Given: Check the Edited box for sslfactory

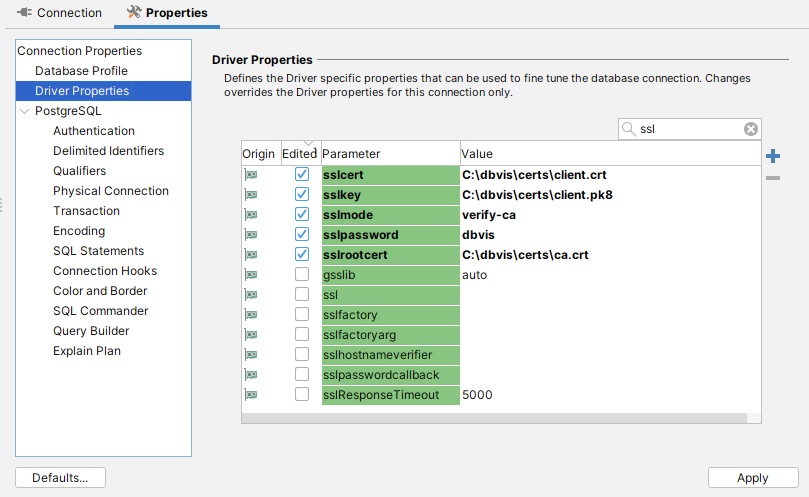Looking at the screenshot, I should (302, 315).
